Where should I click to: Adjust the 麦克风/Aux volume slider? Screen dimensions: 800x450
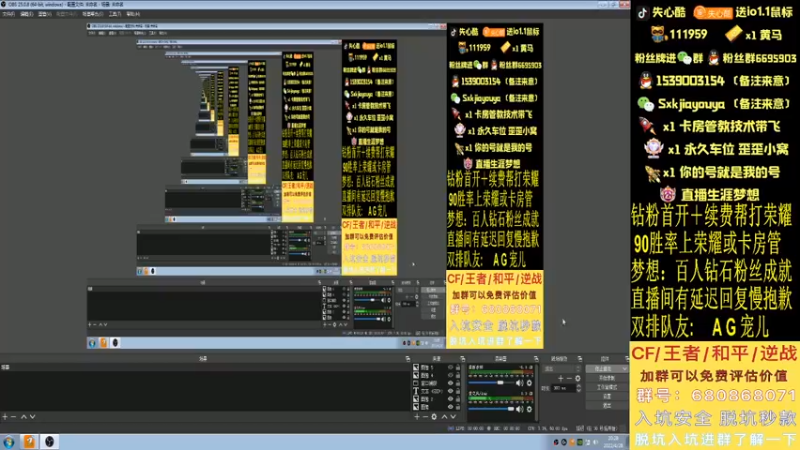[491, 409]
